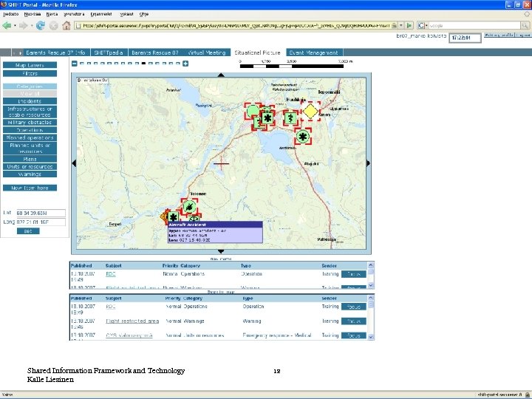Pan map west using left edge arrow

pyautogui.click(x=73, y=163)
